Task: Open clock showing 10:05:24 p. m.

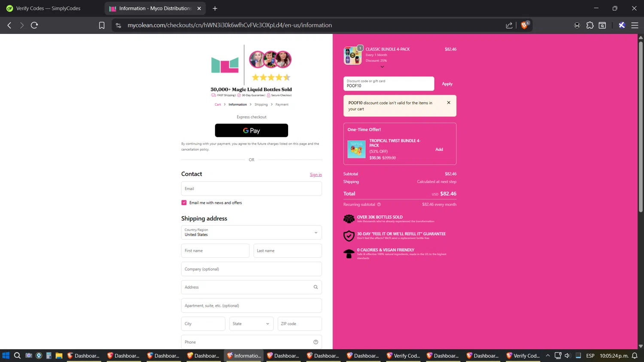Action: pos(614,356)
